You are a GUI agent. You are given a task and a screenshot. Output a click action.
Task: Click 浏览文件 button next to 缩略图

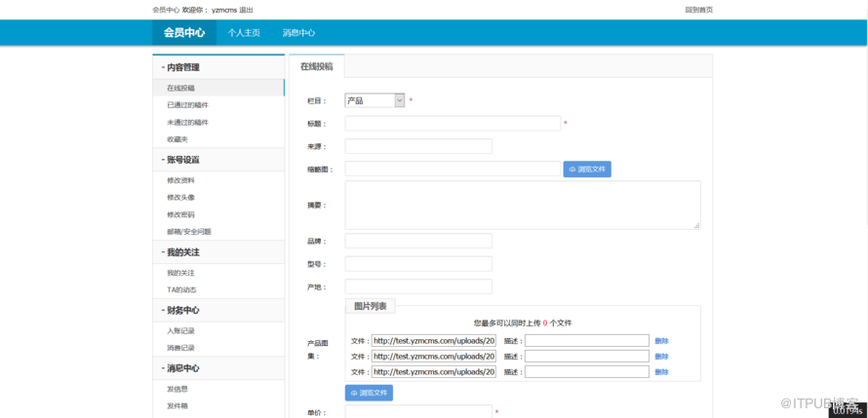click(587, 170)
